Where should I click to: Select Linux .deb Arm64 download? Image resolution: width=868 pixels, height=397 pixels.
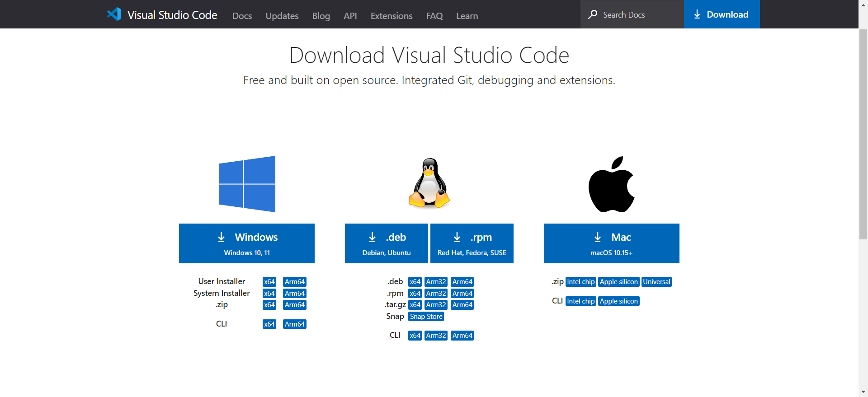pos(462,282)
